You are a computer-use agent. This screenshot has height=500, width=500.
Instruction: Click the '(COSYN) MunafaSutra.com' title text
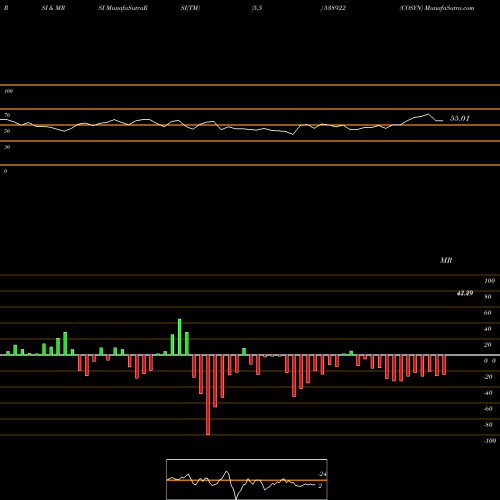[x=437, y=8]
